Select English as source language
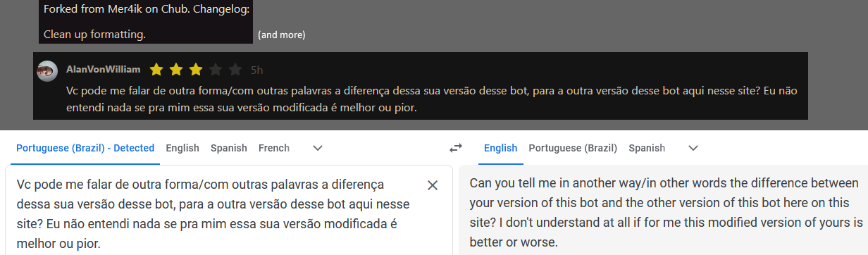The image size is (868, 255). [182, 148]
